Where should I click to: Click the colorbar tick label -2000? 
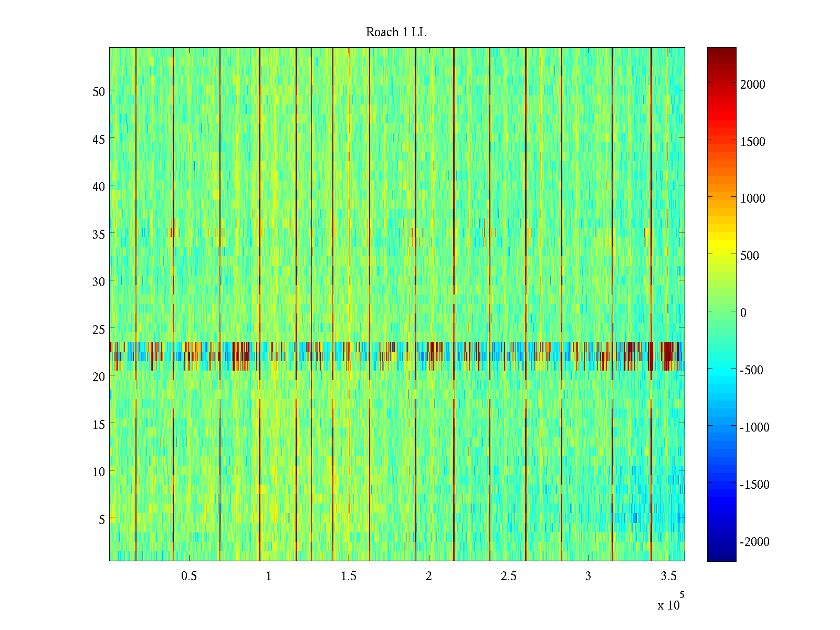click(x=754, y=542)
